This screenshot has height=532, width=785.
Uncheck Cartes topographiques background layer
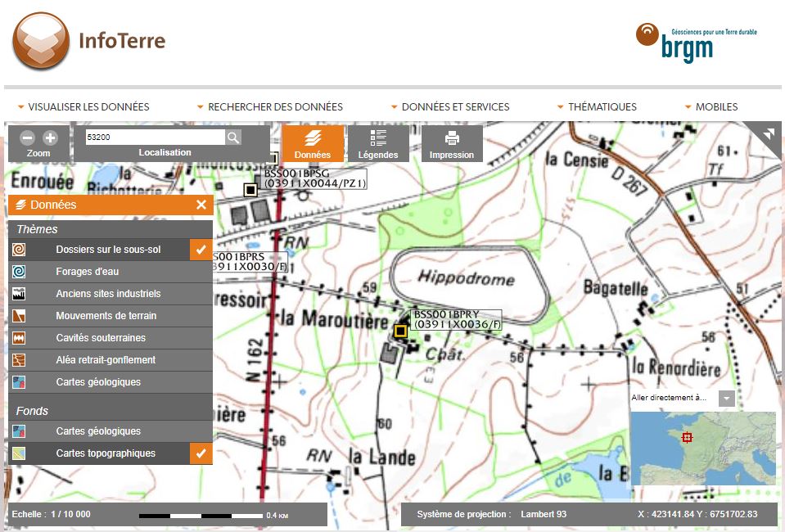(x=201, y=453)
